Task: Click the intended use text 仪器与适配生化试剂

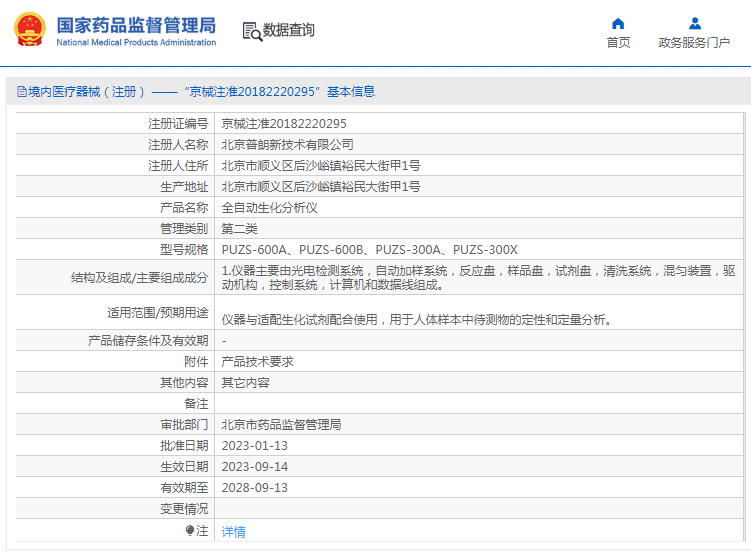Action: point(417,319)
